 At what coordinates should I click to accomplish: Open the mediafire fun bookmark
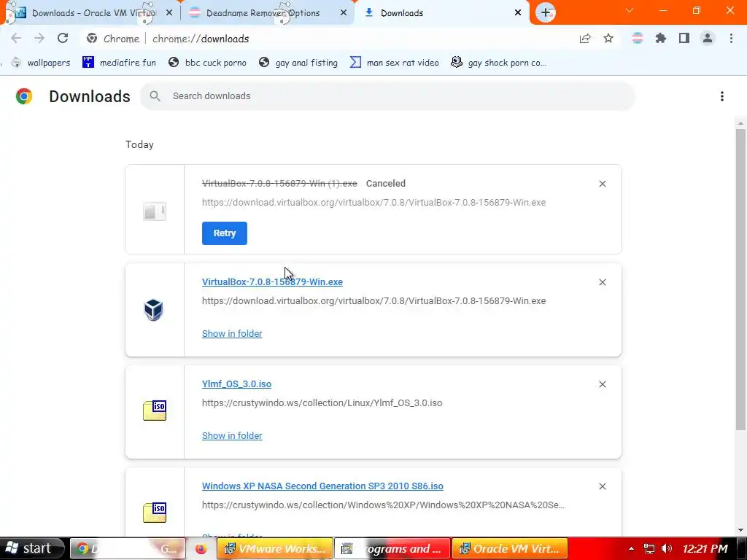pyautogui.click(x=119, y=63)
